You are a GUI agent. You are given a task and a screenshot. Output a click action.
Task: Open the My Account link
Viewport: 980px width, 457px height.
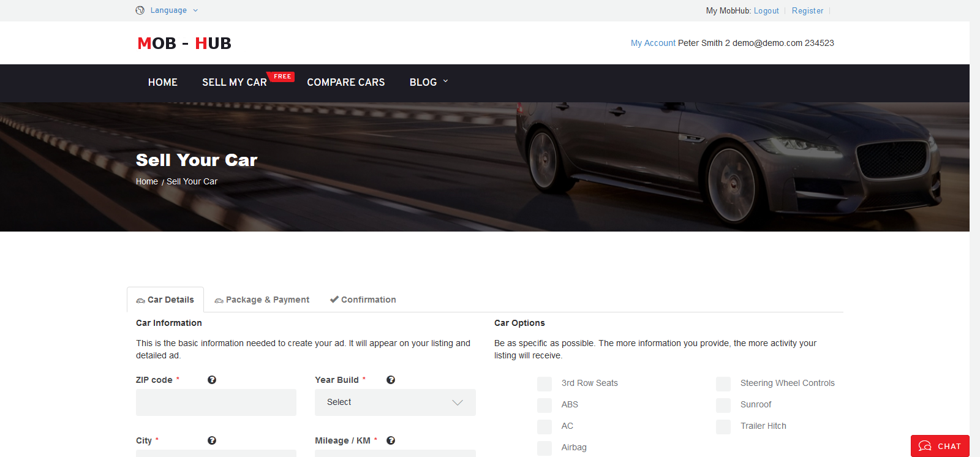click(x=653, y=43)
